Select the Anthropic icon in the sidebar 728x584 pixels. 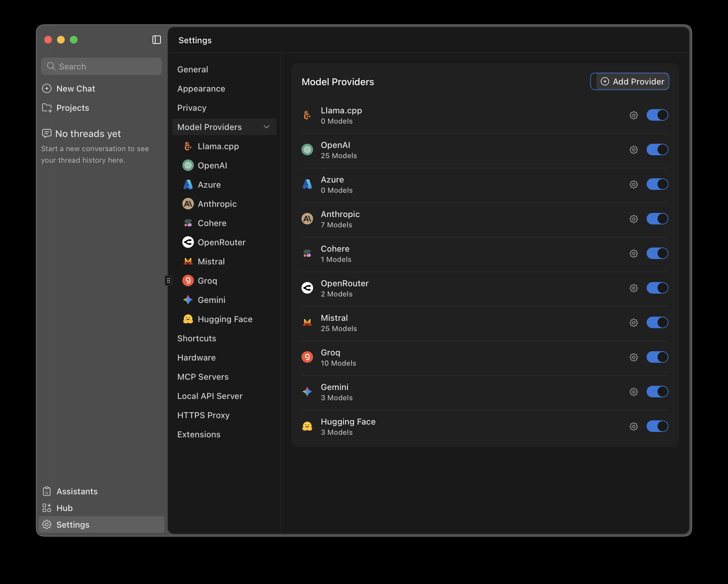(x=188, y=204)
